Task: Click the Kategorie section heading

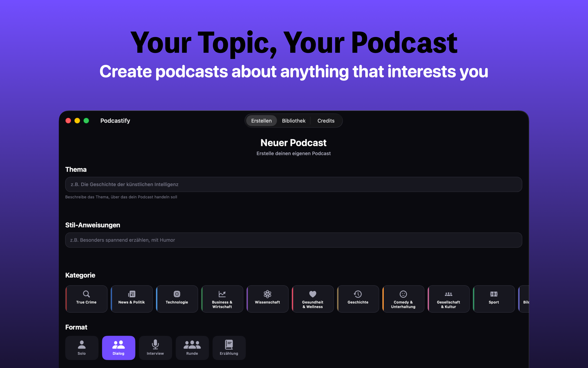Action: click(80, 275)
